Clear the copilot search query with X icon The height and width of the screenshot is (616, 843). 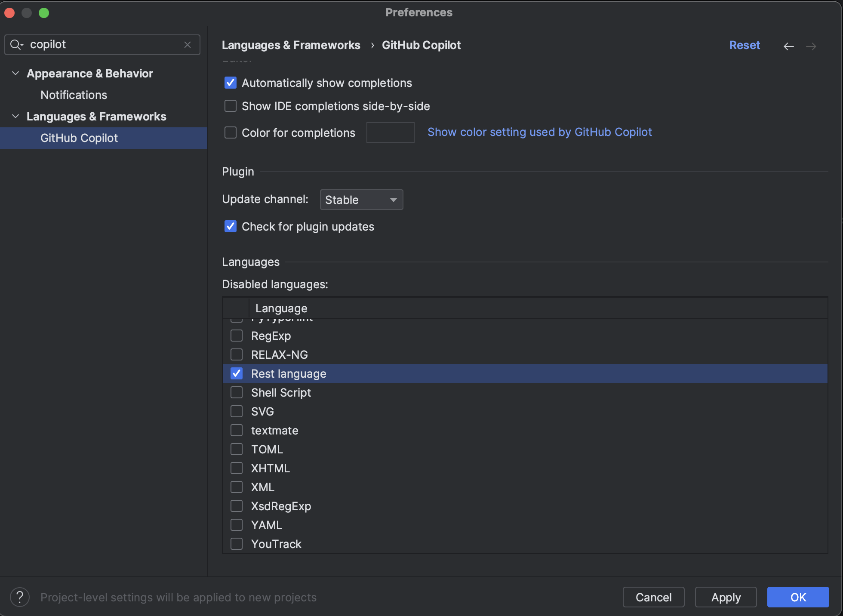coord(188,44)
